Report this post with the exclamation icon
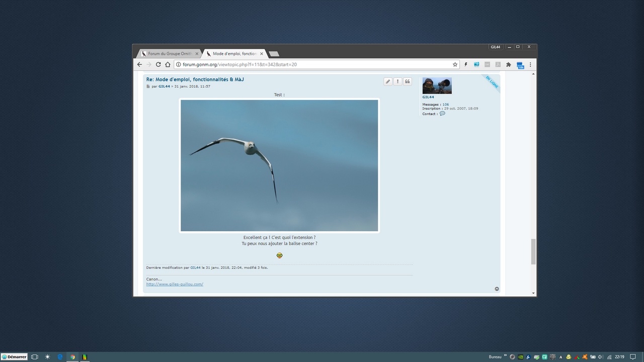This screenshot has width=644, height=362. [397, 81]
